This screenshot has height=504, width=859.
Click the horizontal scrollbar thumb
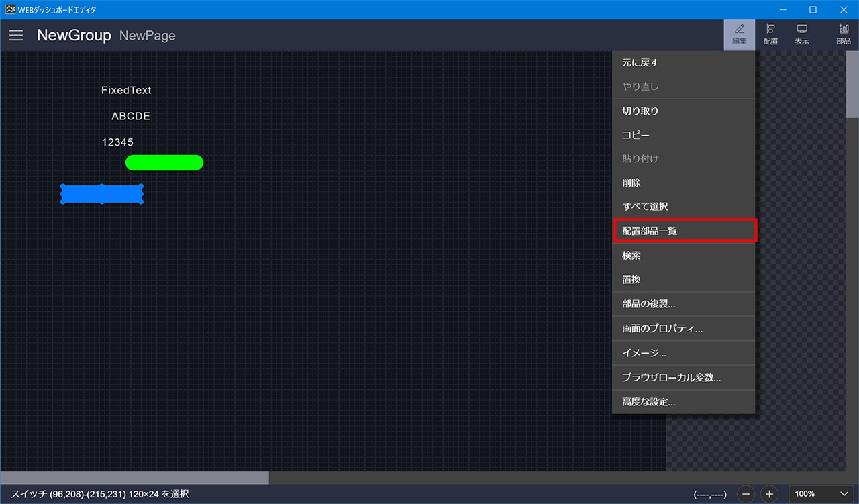(x=134, y=477)
